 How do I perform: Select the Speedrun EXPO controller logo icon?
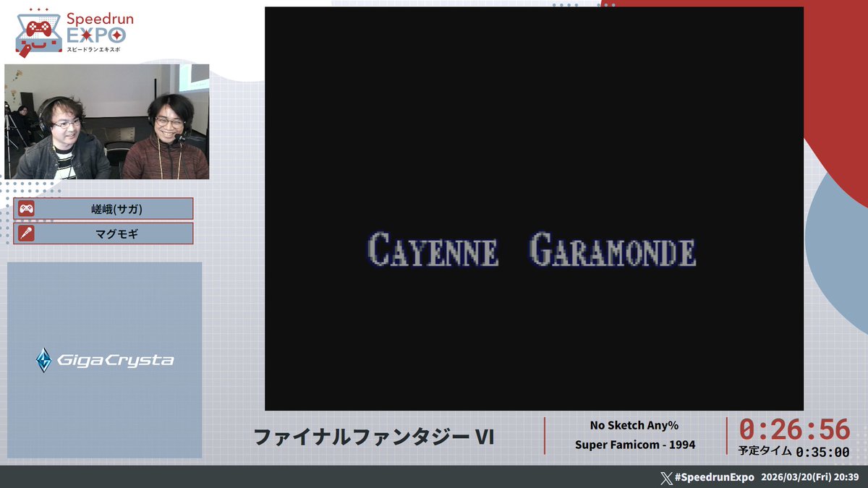39,29
